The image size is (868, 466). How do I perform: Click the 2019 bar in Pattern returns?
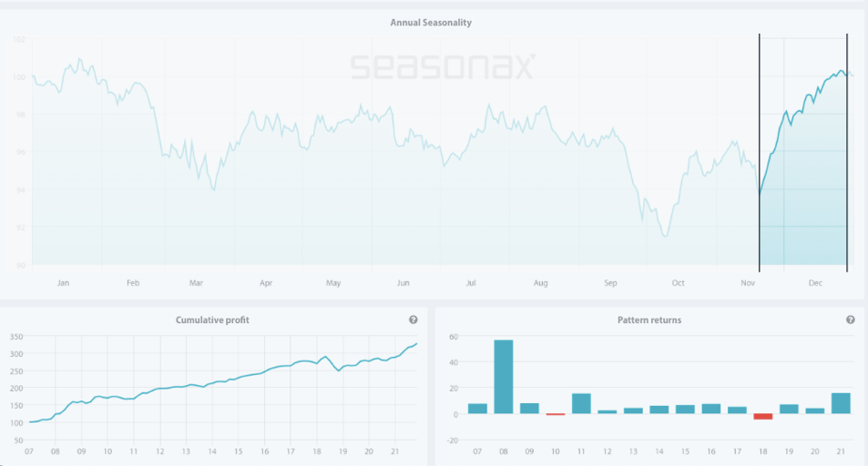(x=789, y=409)
